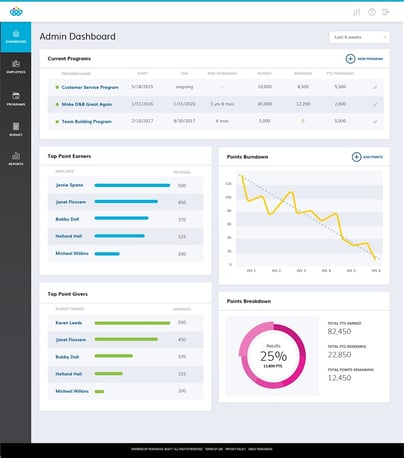Screen dimensions: 404x458
Task: Open the Customer Service Program link
Action: (90, 87)
